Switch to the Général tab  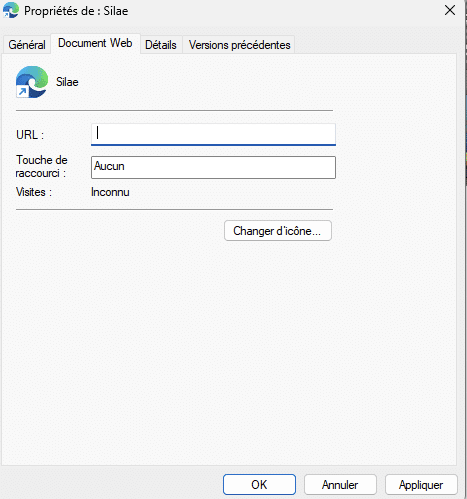point(27,45)
